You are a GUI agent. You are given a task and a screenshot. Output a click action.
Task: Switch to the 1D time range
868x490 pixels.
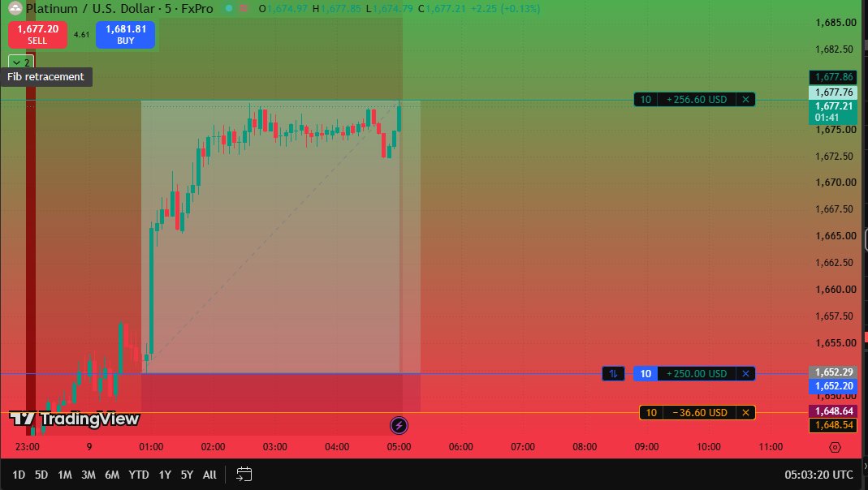[x=19, y=475]
